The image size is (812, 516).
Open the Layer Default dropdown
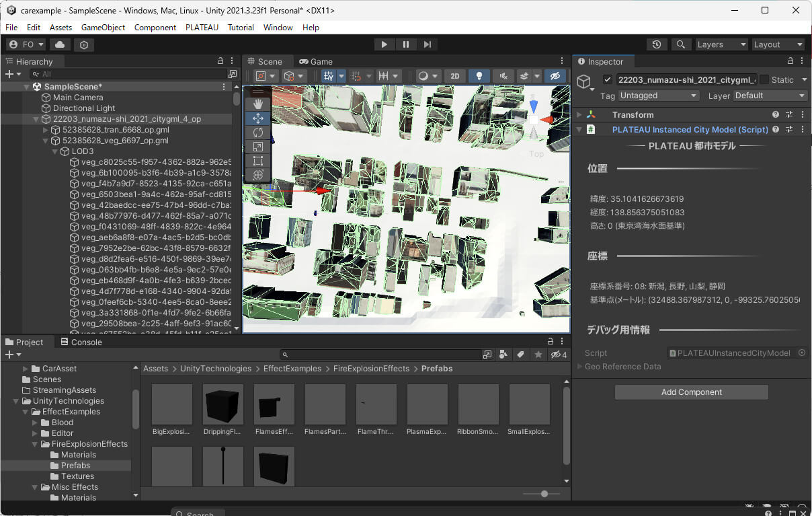[770, 96]
